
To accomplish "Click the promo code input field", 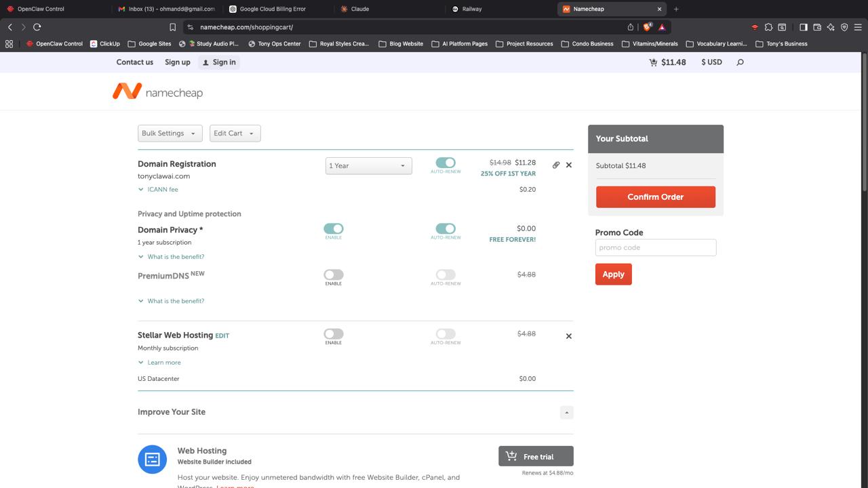I will coord(655,247).
